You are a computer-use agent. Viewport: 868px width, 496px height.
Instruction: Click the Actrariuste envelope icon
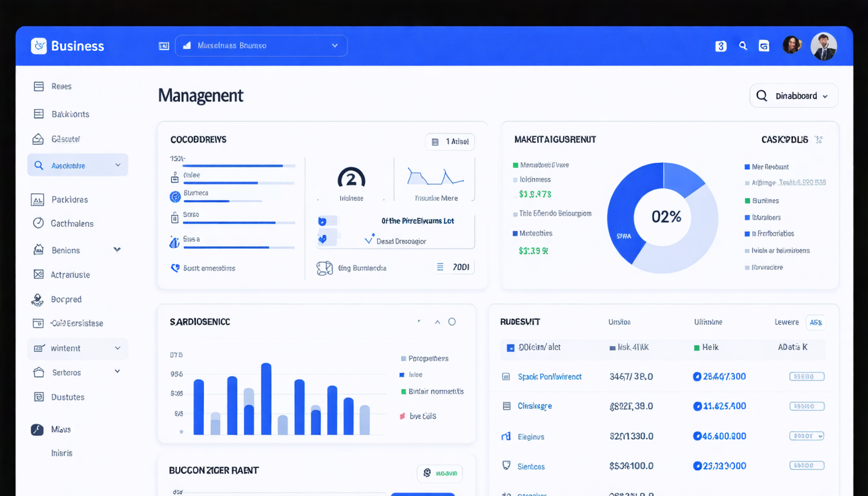click(x=39, y=274)
